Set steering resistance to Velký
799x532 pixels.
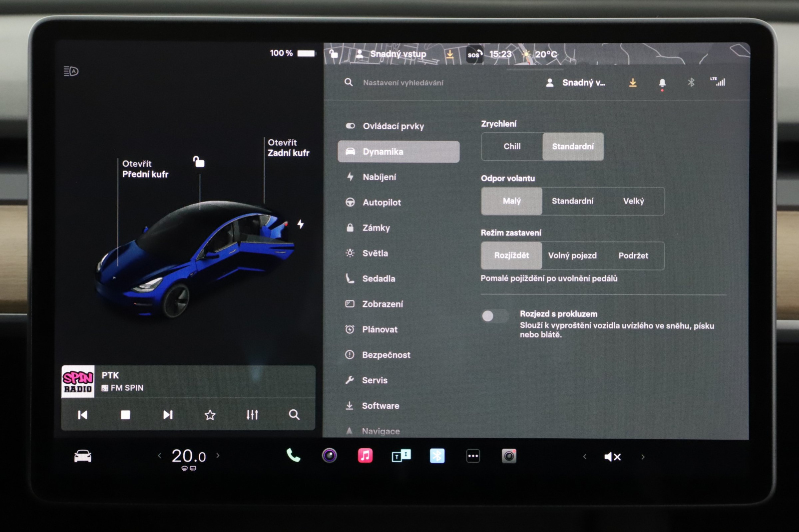tap(633, 201)
